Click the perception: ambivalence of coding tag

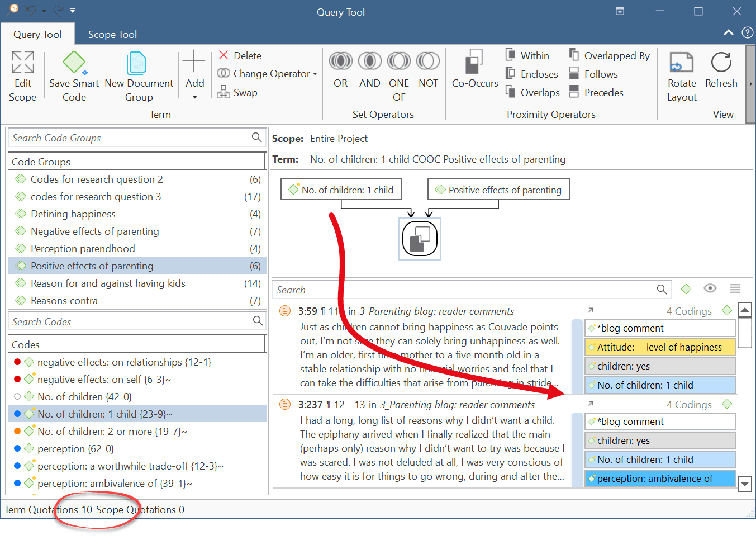(660, 479)
